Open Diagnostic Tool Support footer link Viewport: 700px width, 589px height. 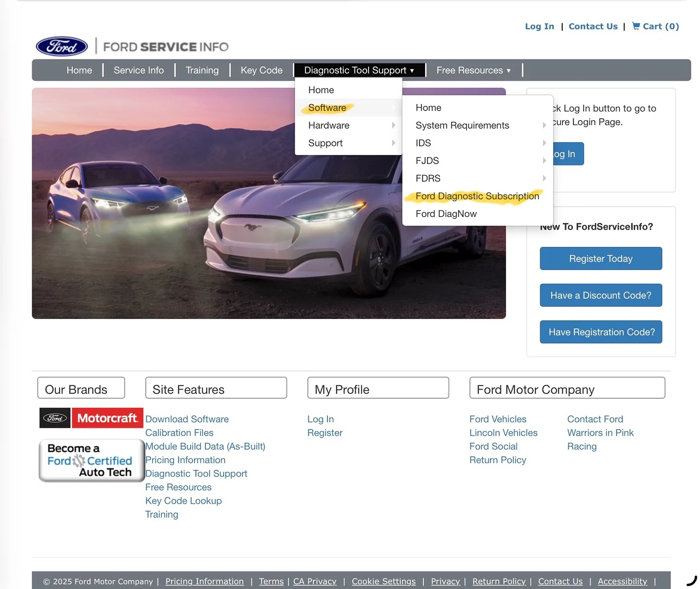pos(196,473)
